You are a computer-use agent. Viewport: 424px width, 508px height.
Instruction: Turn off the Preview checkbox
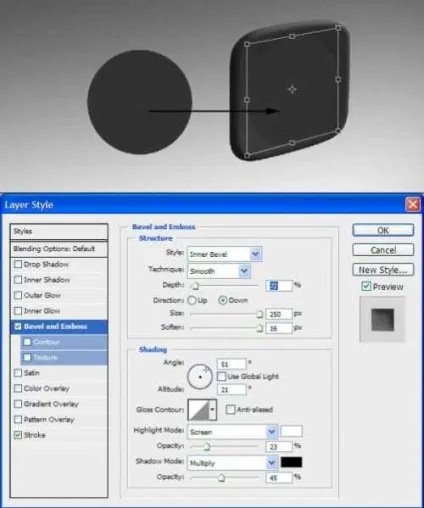366,286
